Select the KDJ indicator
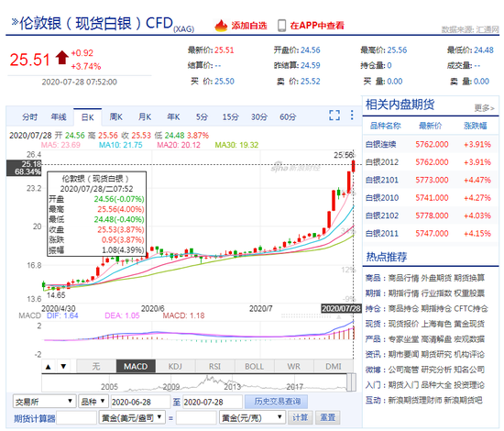504x431 pixels. point(175,367)
